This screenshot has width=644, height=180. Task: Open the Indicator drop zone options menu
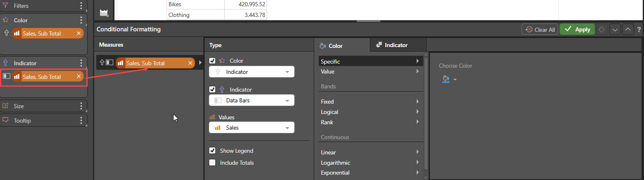tap(81, 63)
